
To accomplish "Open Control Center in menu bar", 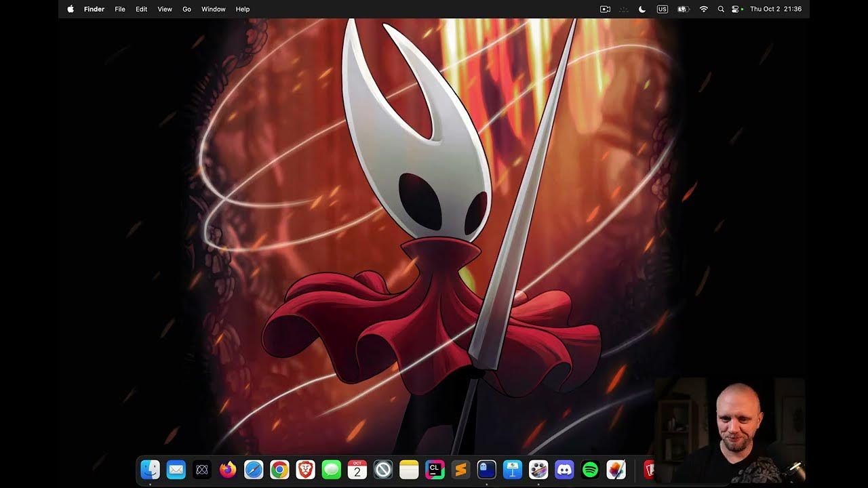I will (736, 9).
